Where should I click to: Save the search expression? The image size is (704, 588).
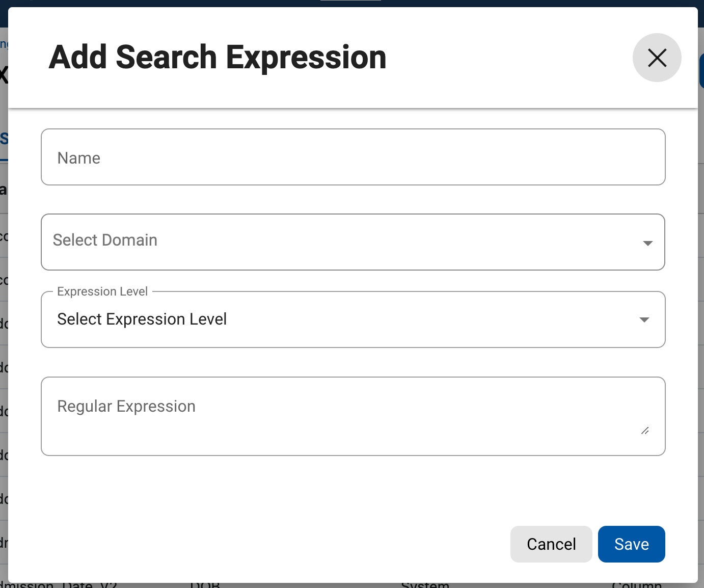click(631, 544)
